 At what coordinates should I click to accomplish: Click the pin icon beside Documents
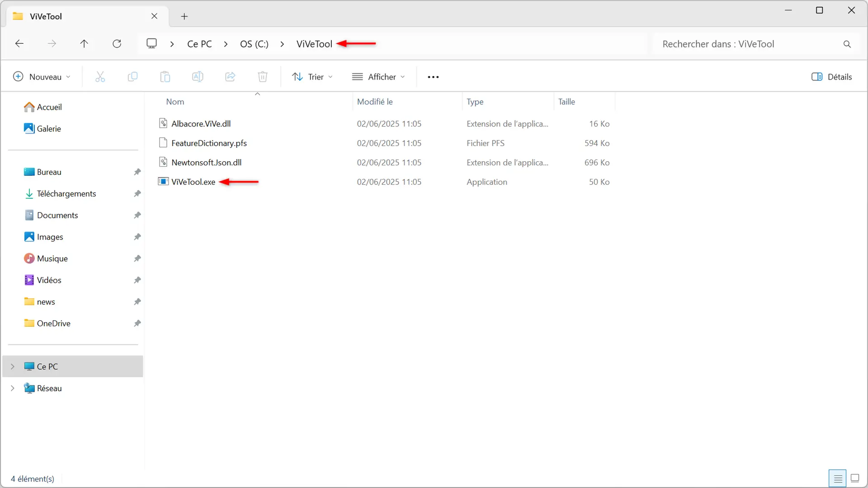pos(137,216)
